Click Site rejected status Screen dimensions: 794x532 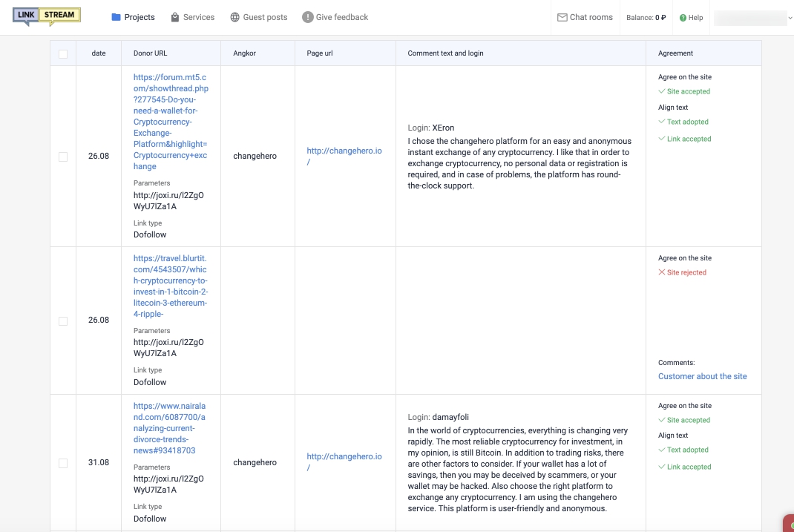682,272
